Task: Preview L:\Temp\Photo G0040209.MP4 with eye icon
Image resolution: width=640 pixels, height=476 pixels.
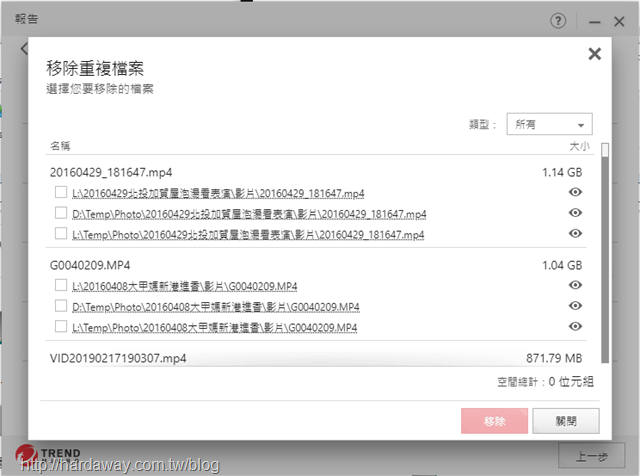Action: point(575,326)
